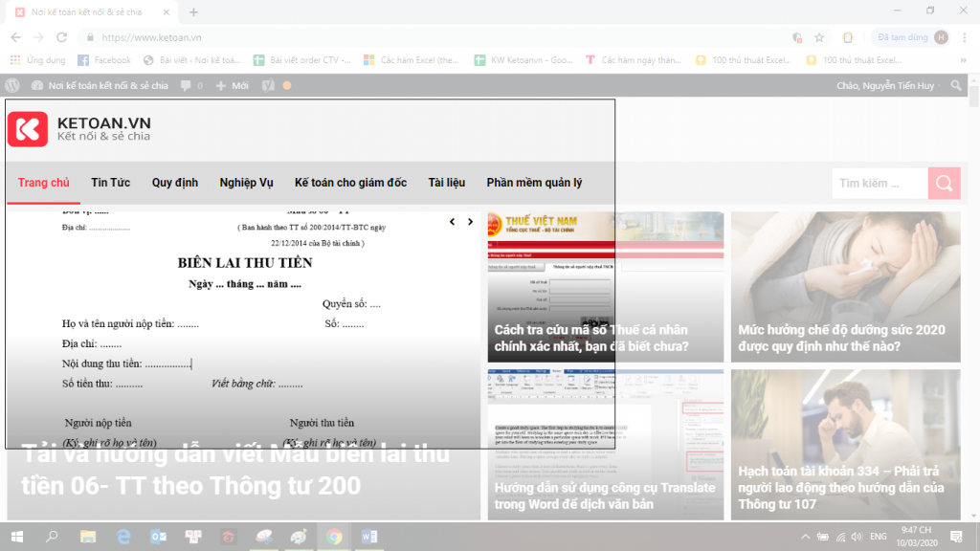This screenshot has height=551, width=980.
Task: Open article Cách tra cứu mã số Thuế cá nhân
Action: tap(590, 338)
